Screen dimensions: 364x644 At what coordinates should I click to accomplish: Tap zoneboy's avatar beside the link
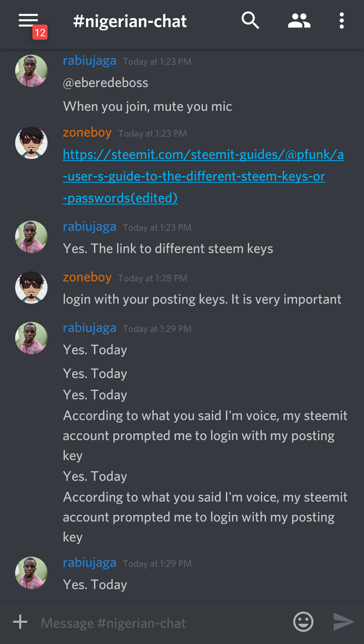31,143
